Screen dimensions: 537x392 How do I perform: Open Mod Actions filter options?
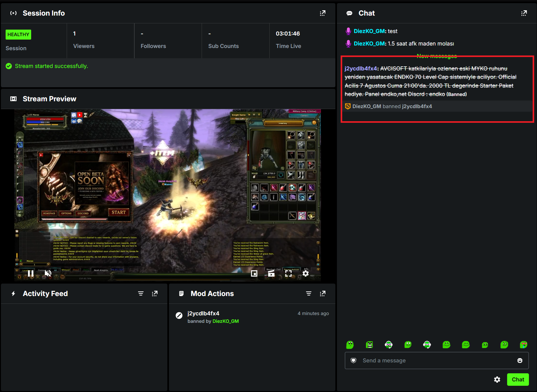309,294
